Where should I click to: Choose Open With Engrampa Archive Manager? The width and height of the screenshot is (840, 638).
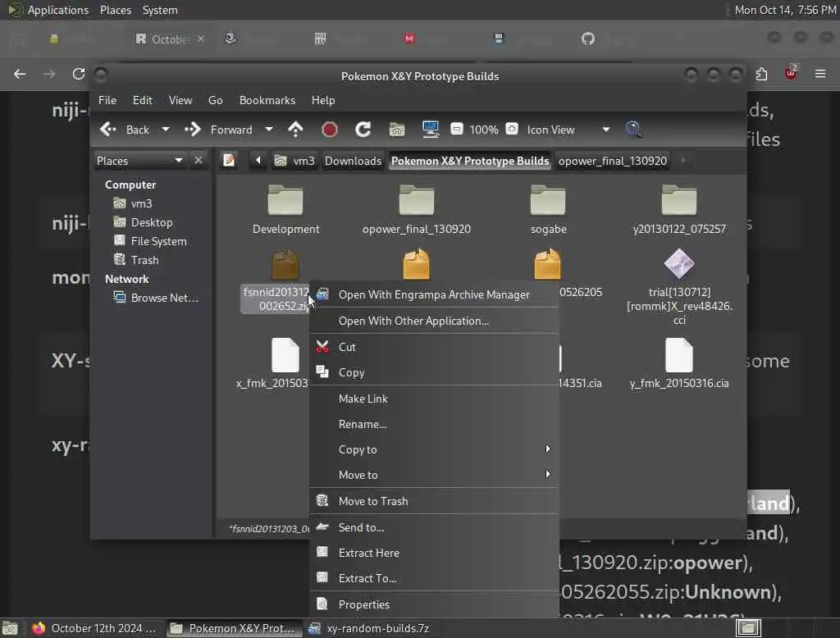pos(434,294)
